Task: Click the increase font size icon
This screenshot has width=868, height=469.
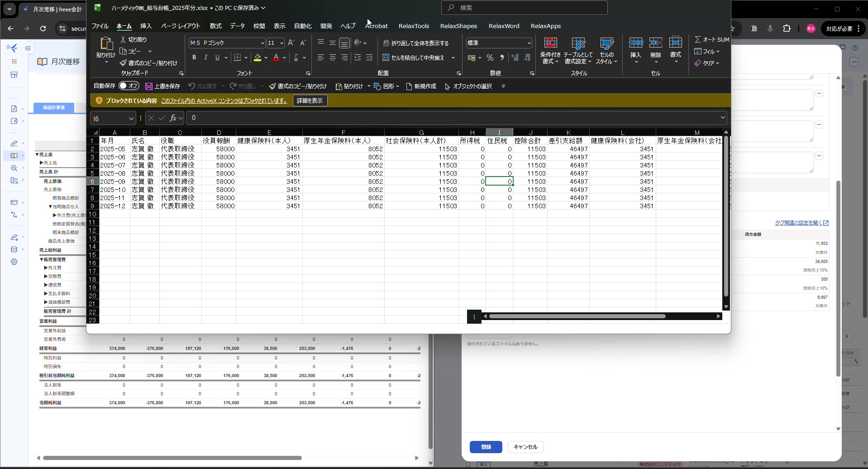Action: pos(291,43)
